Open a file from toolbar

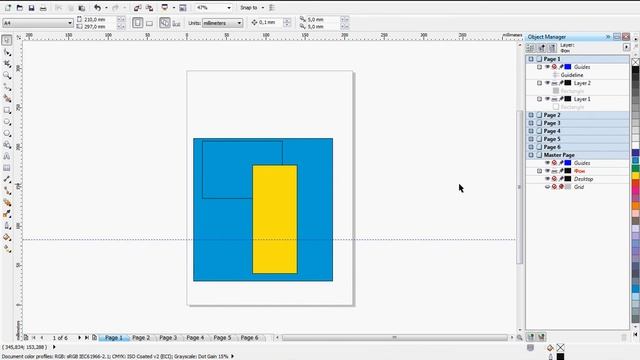[x=19, y=8]
